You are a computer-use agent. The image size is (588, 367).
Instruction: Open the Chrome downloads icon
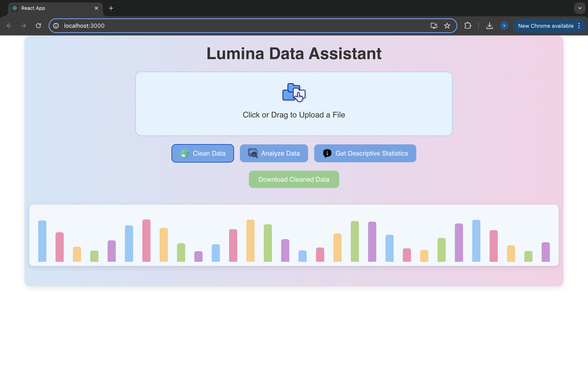pyautogui.click(x=489, y=26)
